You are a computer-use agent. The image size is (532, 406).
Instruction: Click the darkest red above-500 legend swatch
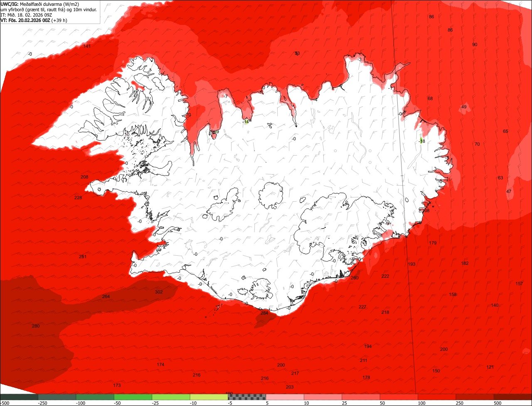click(x=513, y=397)
